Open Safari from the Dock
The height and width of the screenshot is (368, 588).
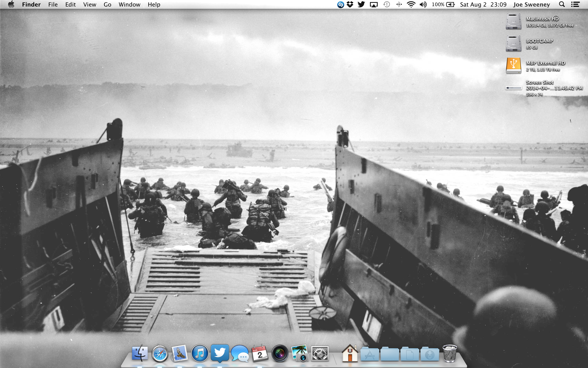pyautogui.click(x=160, y=354)
